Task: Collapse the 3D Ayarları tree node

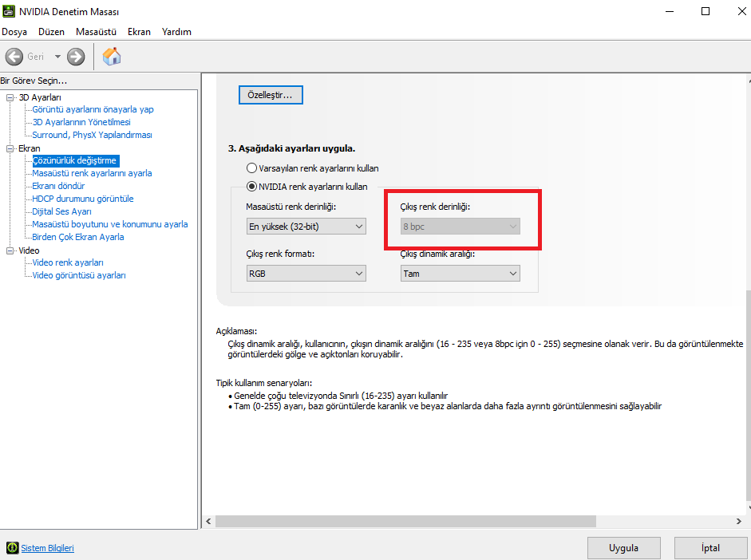Action: coord(10,97)
